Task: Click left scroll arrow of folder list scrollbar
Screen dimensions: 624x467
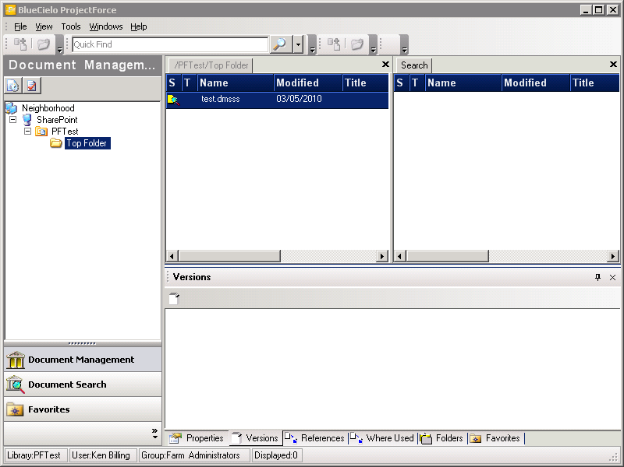Action: click(x=172, y=256)
